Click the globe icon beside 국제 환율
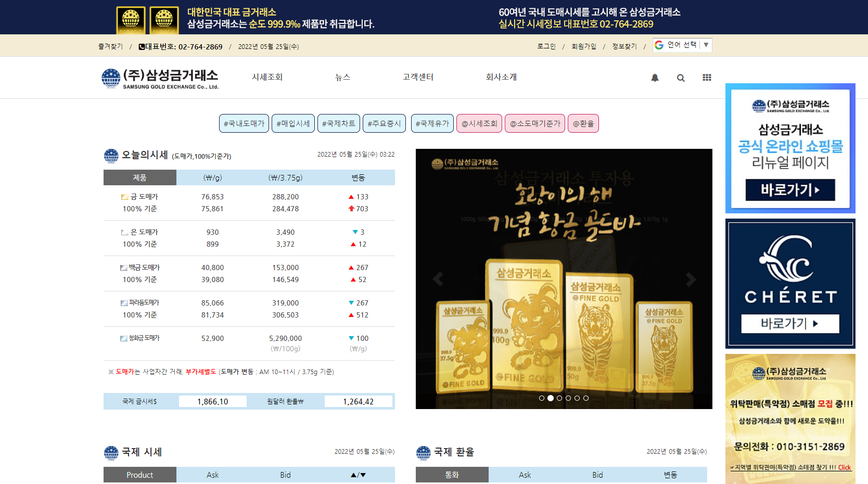 pos(423,453)
